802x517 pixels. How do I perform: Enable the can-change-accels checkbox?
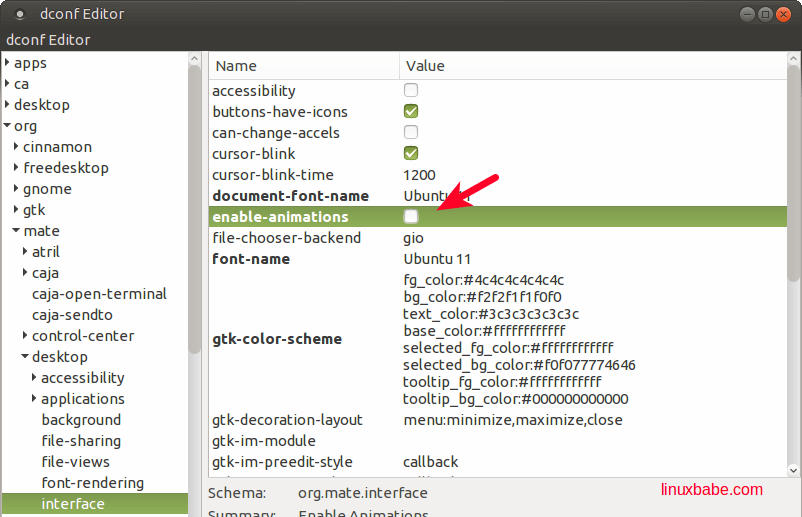tap(411, 133)
